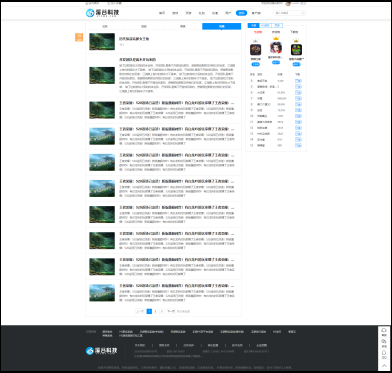Click the blue swirl logo in the header
The width and height of the screenshot is (392, 373).
coord(90,13)
